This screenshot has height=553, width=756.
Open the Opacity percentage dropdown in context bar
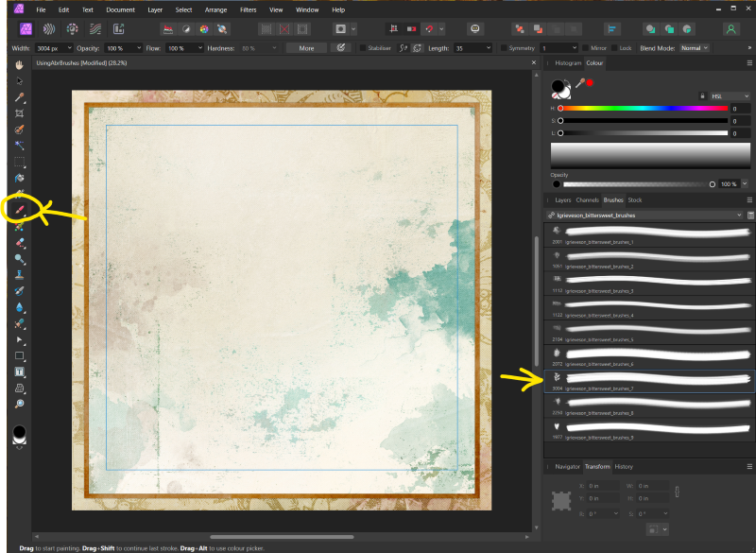pos(139,48)
